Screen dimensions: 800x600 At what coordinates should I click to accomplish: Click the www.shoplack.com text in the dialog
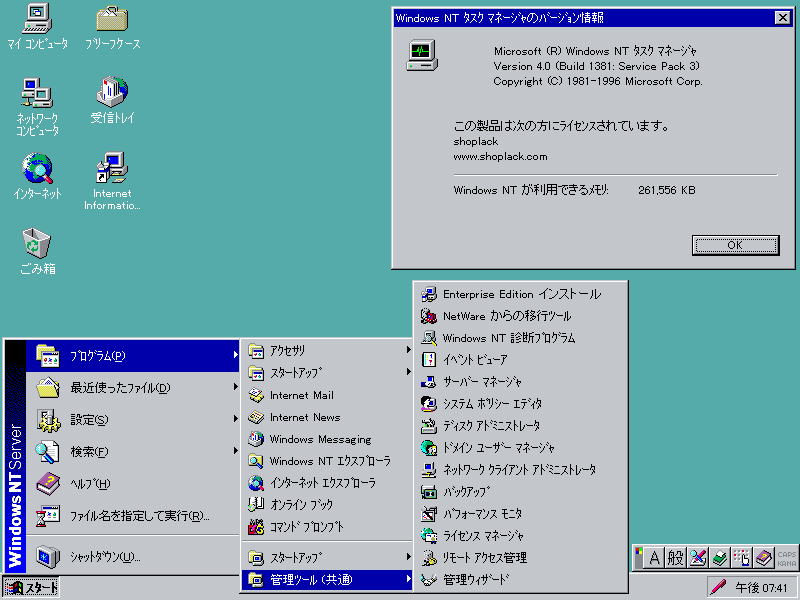[x=500, y=157]
